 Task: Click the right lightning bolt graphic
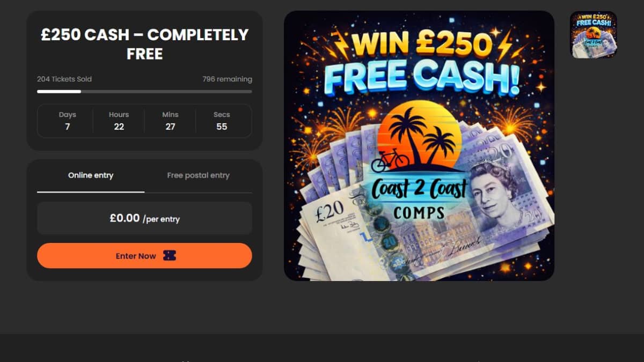tap(505, 45)
